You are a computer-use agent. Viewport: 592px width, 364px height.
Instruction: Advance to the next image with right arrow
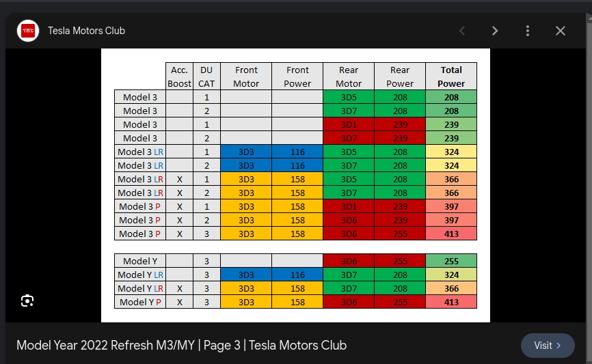[495, 31]
